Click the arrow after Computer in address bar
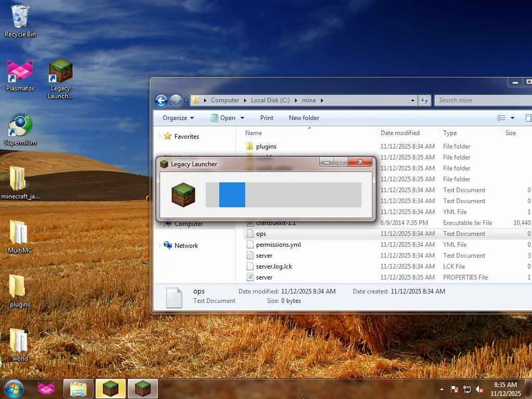The height and width of the screenshot is (399, 532). coord(245,100)
